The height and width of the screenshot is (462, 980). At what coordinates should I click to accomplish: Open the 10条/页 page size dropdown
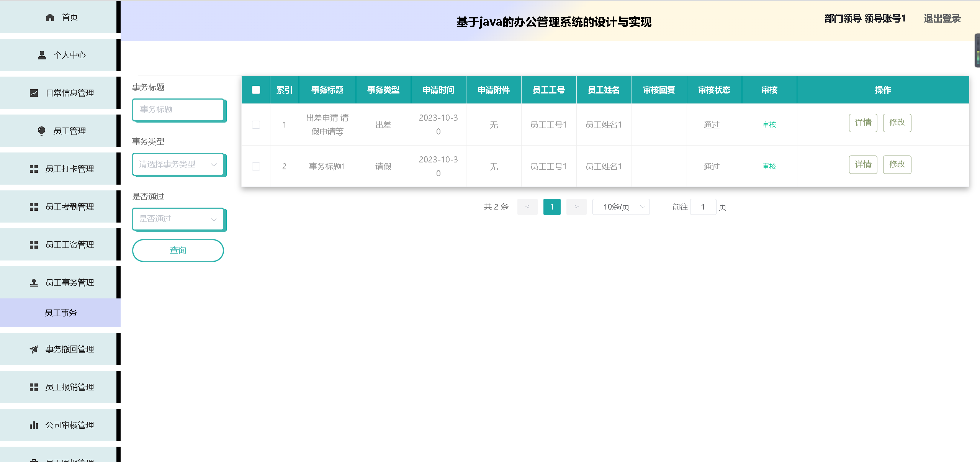[x=621, y=207]
